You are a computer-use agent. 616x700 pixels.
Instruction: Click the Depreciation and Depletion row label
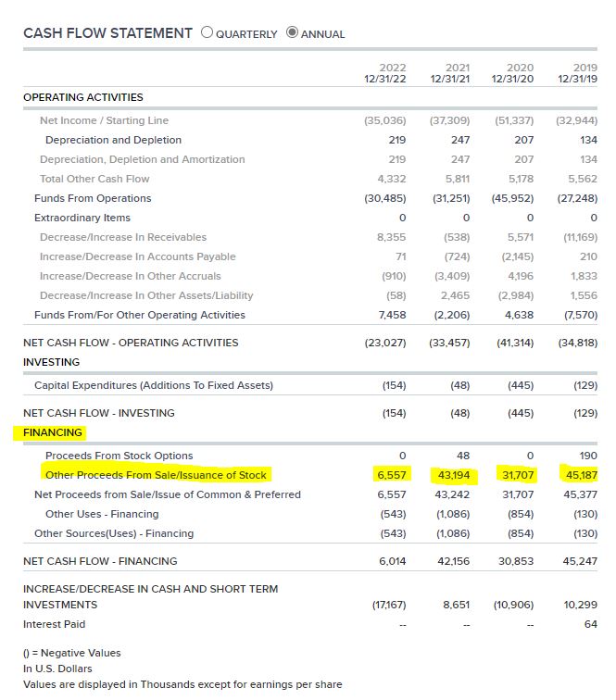coord(113,140)
